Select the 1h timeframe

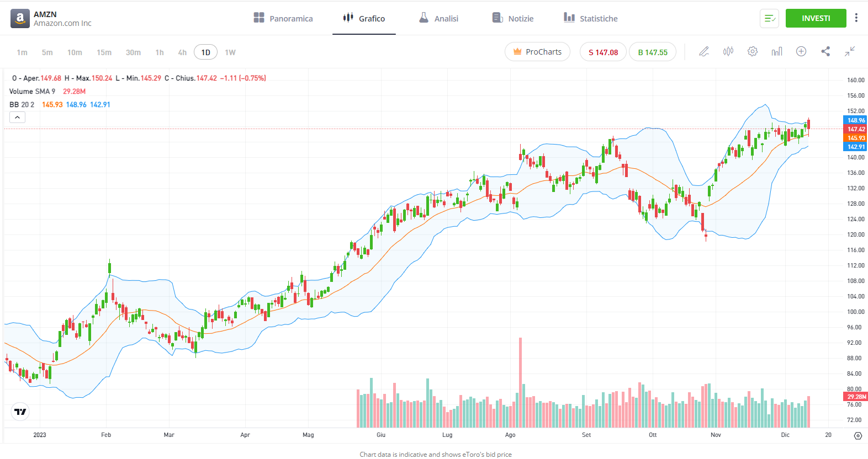tap(160, 52)
